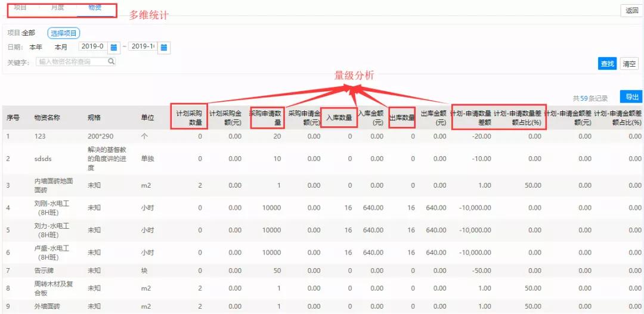644x314 pixels.
Task: Focus the 输入物资名称查询 keyword field
Action: (x=76, y=61)
